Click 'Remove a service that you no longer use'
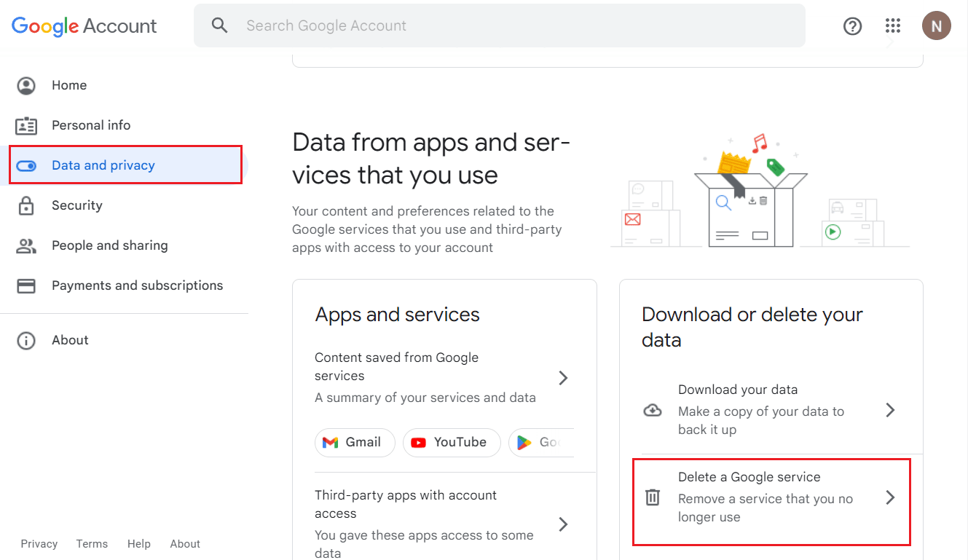The image size is (968, 560). (766, 508)
